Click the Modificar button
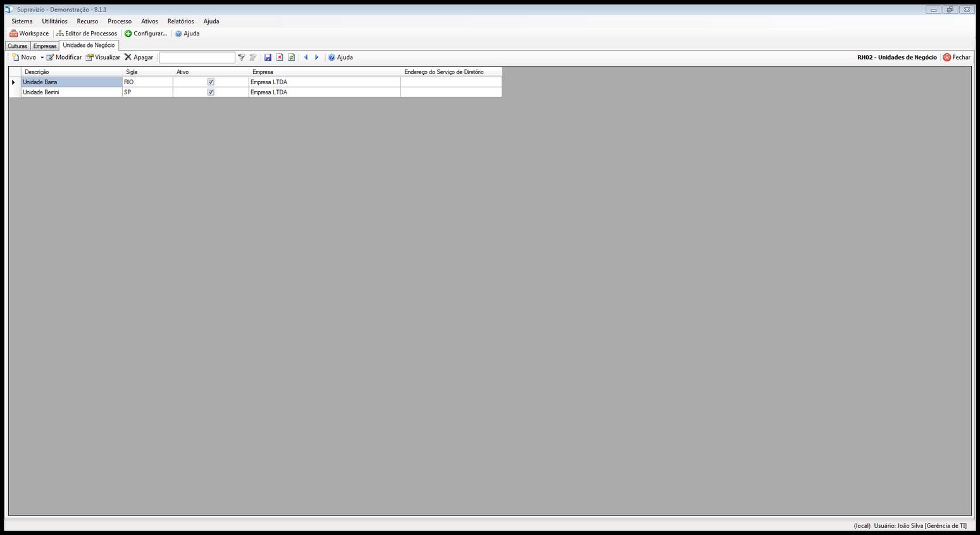The height and width of the screenshot is (535, 980). [x=64, y=57]
